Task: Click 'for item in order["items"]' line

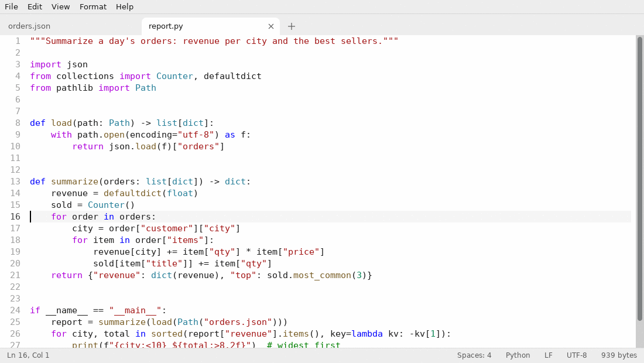Action: (x=143, y=240)
